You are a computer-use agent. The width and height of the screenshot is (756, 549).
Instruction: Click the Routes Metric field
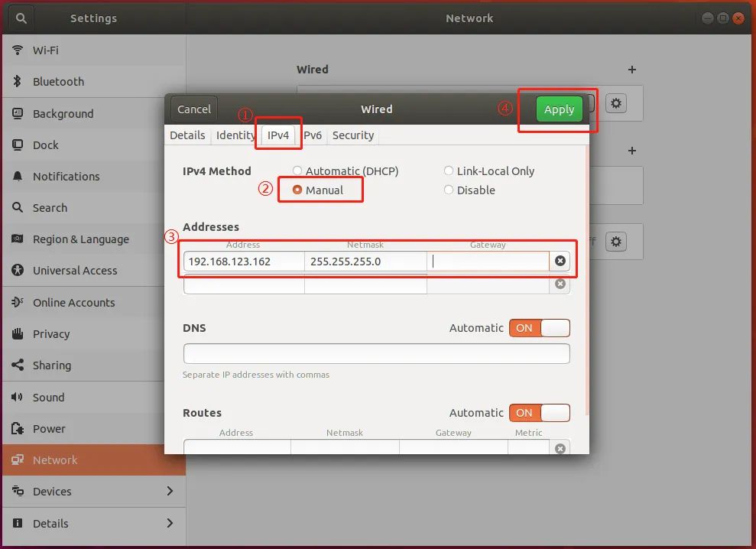tap(528, 447)
